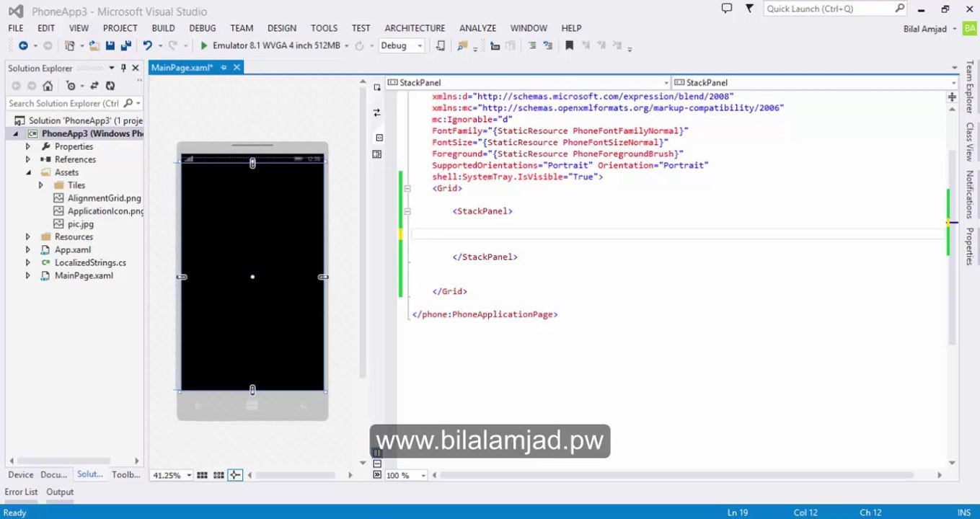Expand the MainPage.xaml node
Viewport: 980px width, 519px height.
point(28,275)
